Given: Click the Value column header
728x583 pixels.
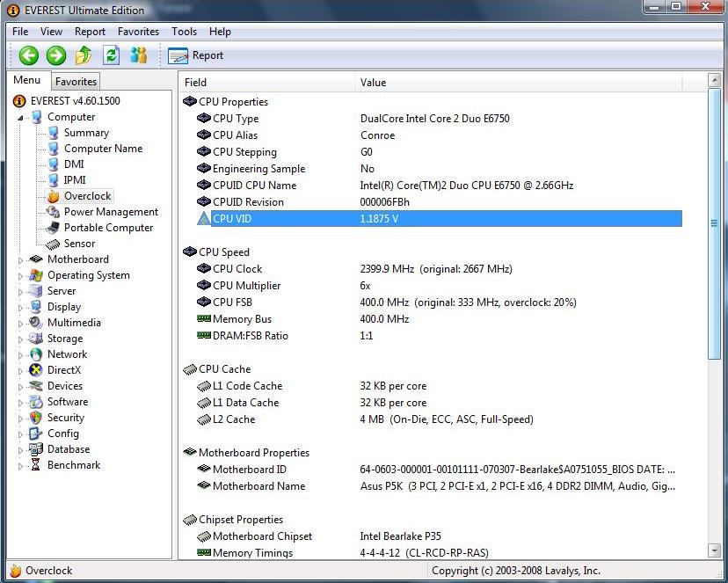Looking at the screenshot, I should point(519,82).
